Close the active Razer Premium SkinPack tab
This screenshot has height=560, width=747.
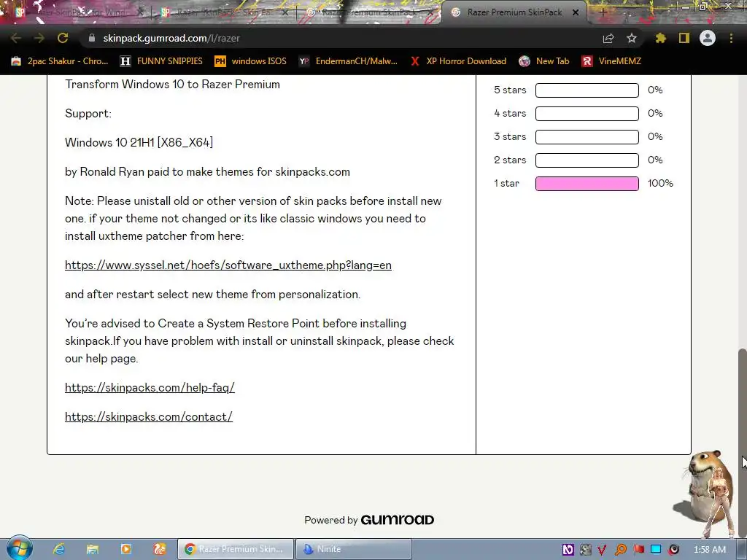tap(576, 12)
